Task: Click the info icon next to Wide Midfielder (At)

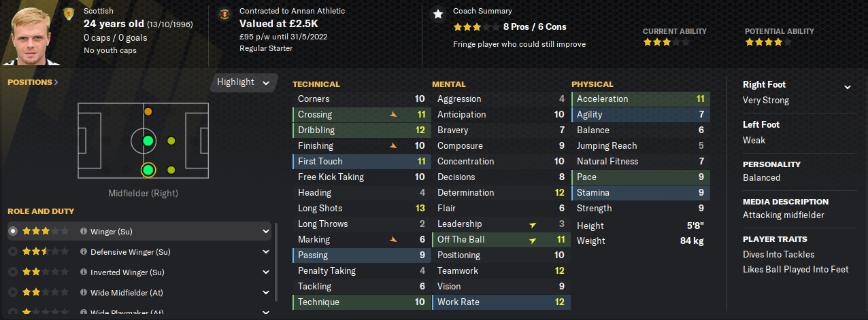Action: pyautogui.click(x=84, y=293)
